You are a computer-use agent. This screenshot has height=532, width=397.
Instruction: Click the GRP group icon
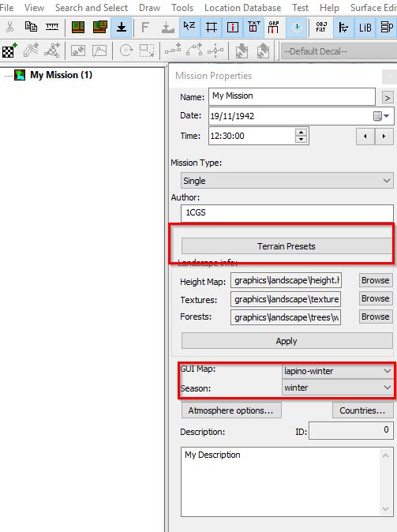click(274, 27)
